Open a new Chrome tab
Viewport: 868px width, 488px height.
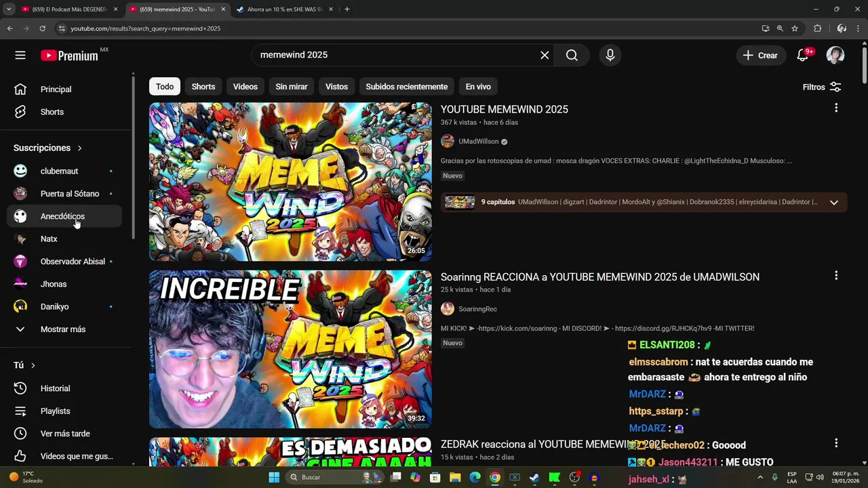(347, 9)
